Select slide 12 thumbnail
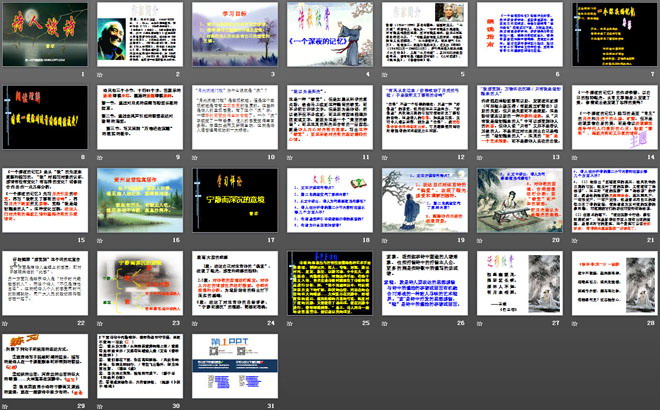The image size is (660, 410). (425, 117)
